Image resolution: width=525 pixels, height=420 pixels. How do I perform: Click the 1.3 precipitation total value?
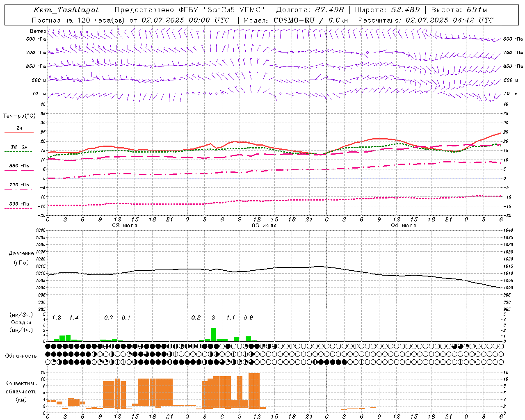(x=57, y=318)
